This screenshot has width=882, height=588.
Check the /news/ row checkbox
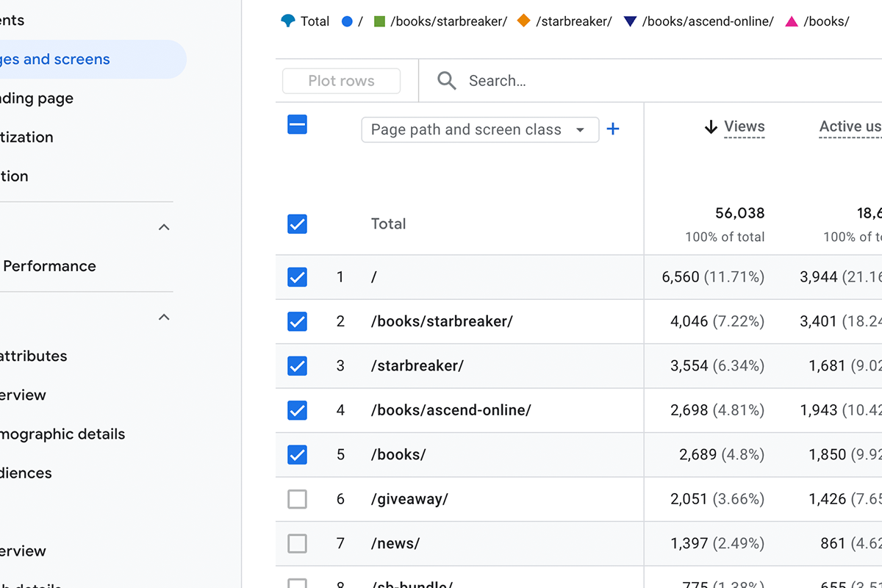[297, 543]
